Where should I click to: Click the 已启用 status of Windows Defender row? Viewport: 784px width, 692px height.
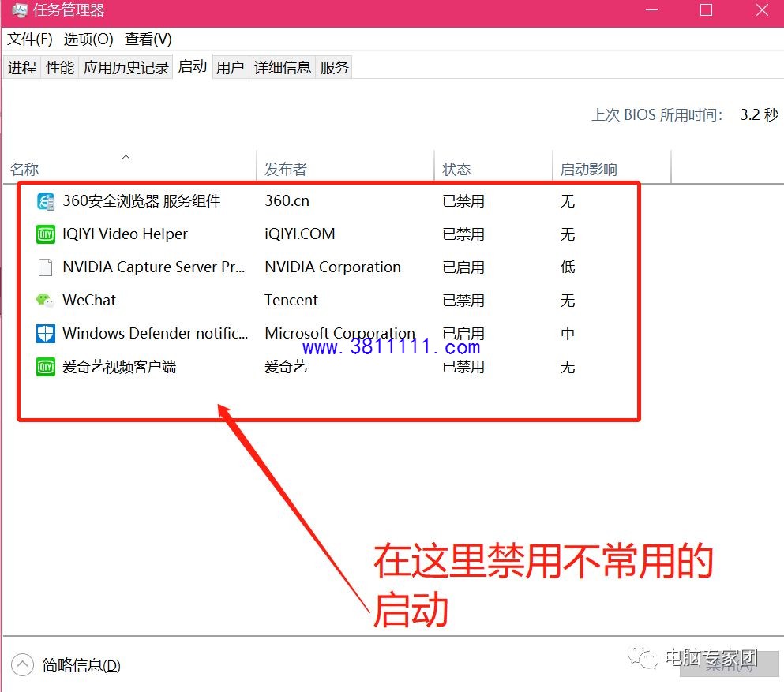click(463, 333)
